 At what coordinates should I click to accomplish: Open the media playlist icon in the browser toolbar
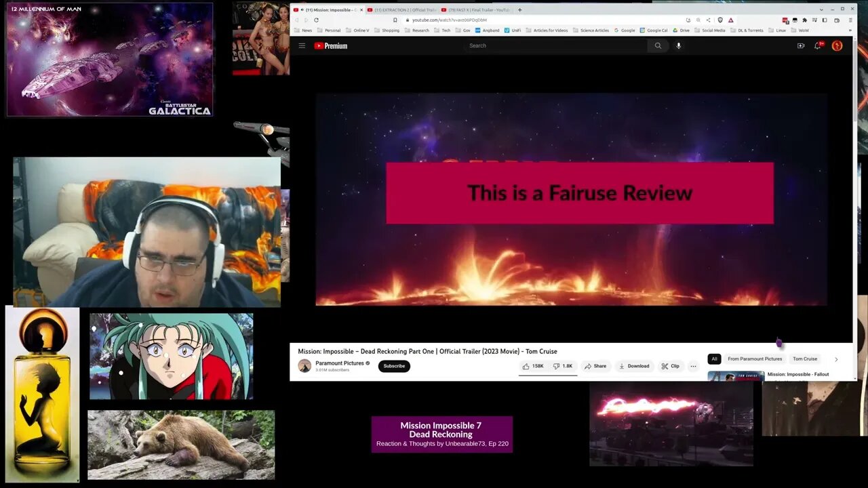[x=814, y=20]
